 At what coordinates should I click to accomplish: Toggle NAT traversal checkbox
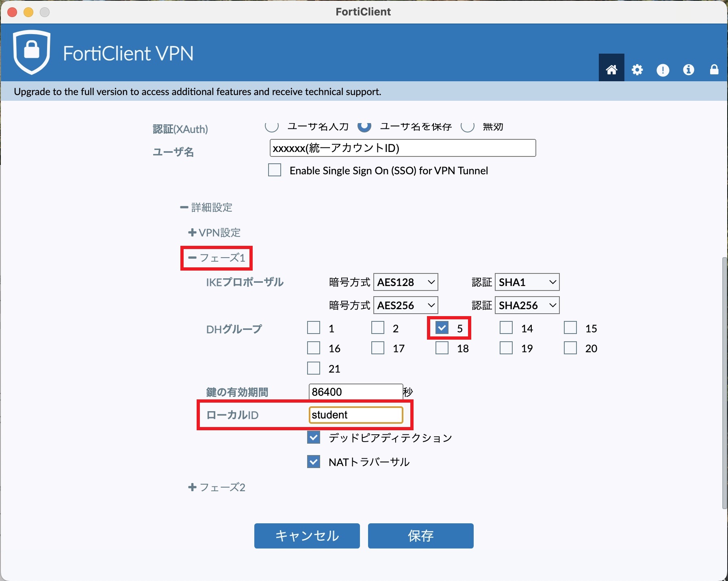click(314, 462)
